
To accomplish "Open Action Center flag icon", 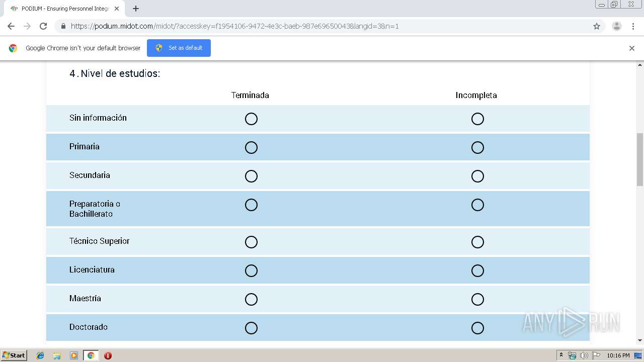I will pos(596,355).
